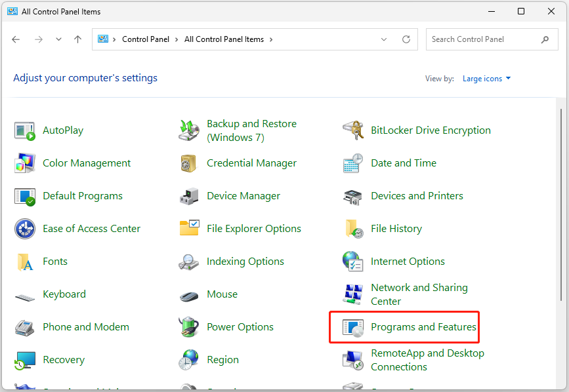Open the View by Large icons dropdown
The height and width of the screenshot is (392, 569).
click(486, 79)
